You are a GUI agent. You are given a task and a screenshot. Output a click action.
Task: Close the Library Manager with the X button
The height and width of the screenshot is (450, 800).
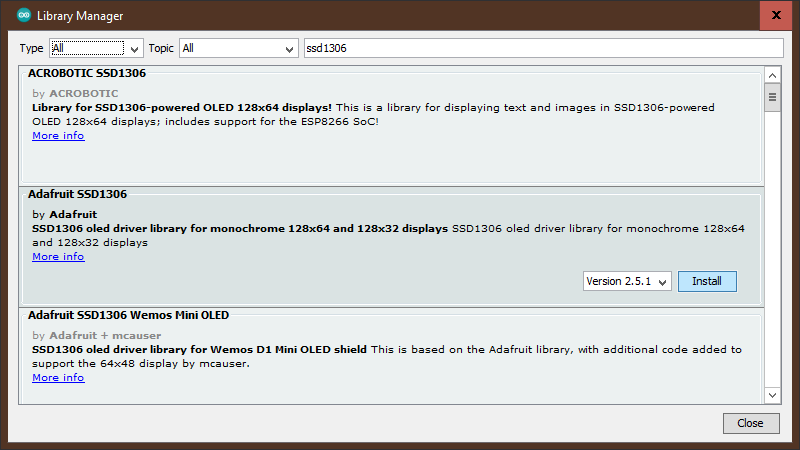click(x=776, y=15)
